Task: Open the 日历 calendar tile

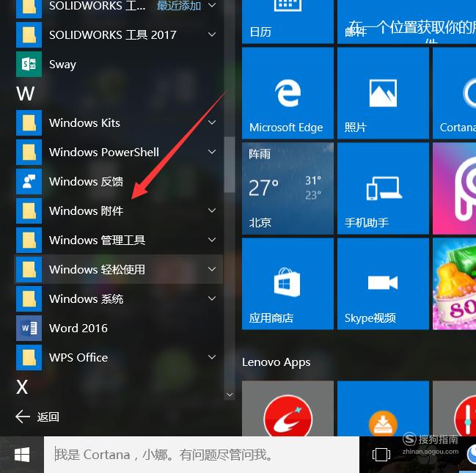Action: click(x=288, y=22)
